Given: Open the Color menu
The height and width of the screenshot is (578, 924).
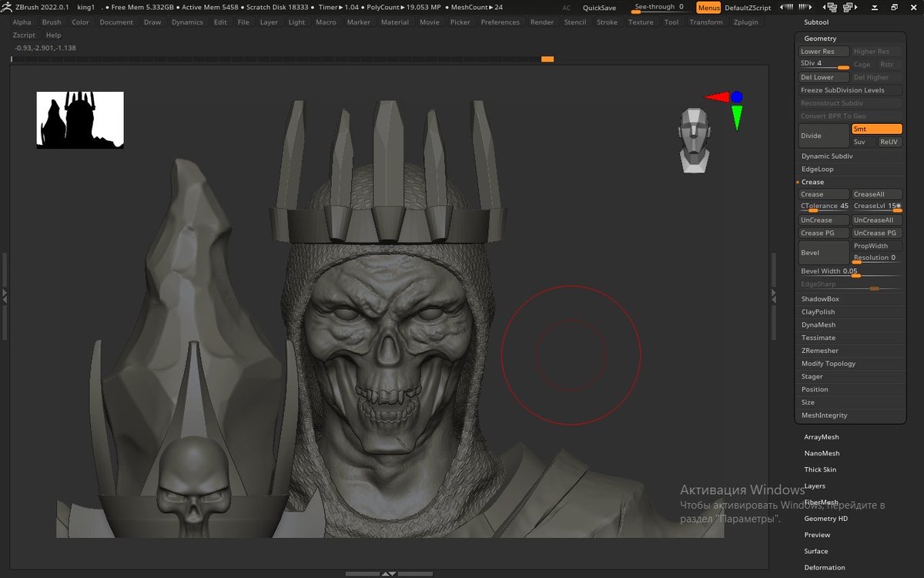Looking at the screenshot, I should pos(81,22).
